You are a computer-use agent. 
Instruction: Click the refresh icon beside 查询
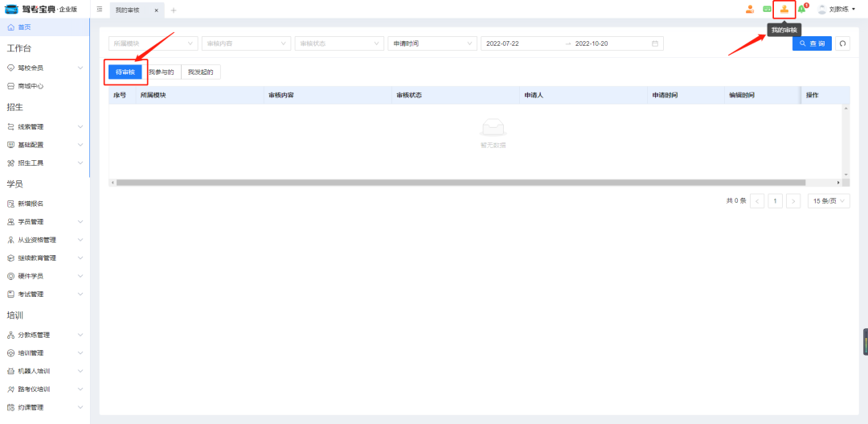point(842,43)
